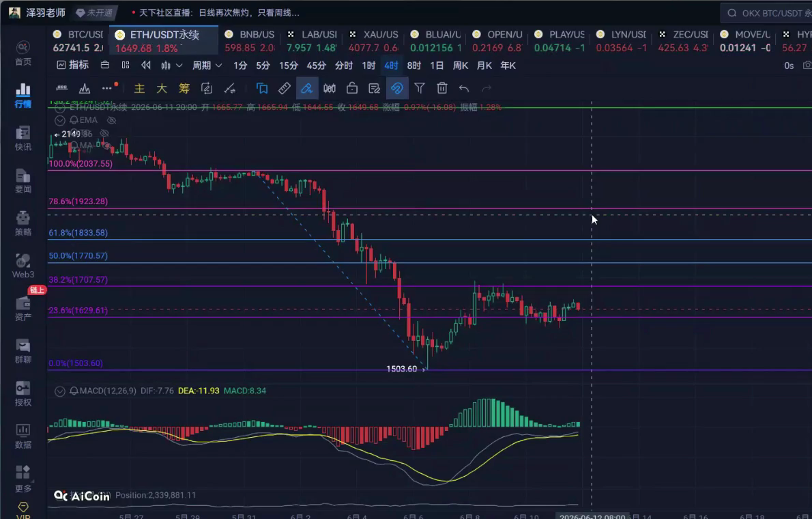
Task: Switch to the ZEC/USDT ticker tab
Action: pyautogui.click(x=684, y=41)
